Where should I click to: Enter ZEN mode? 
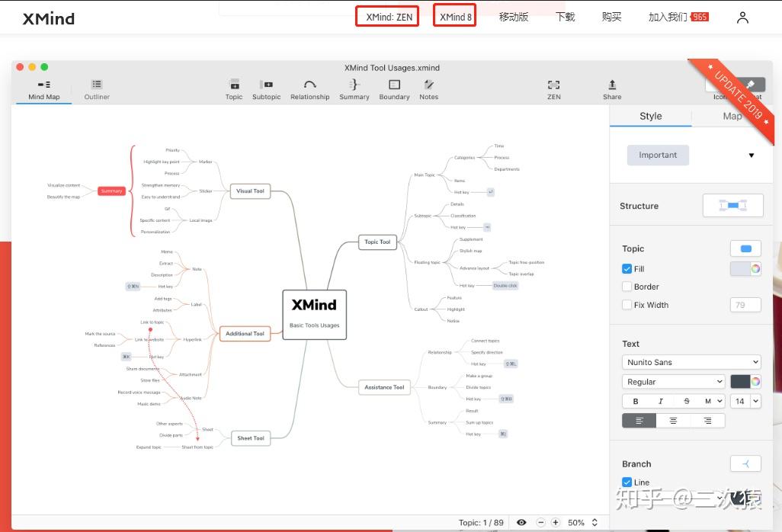553,90
